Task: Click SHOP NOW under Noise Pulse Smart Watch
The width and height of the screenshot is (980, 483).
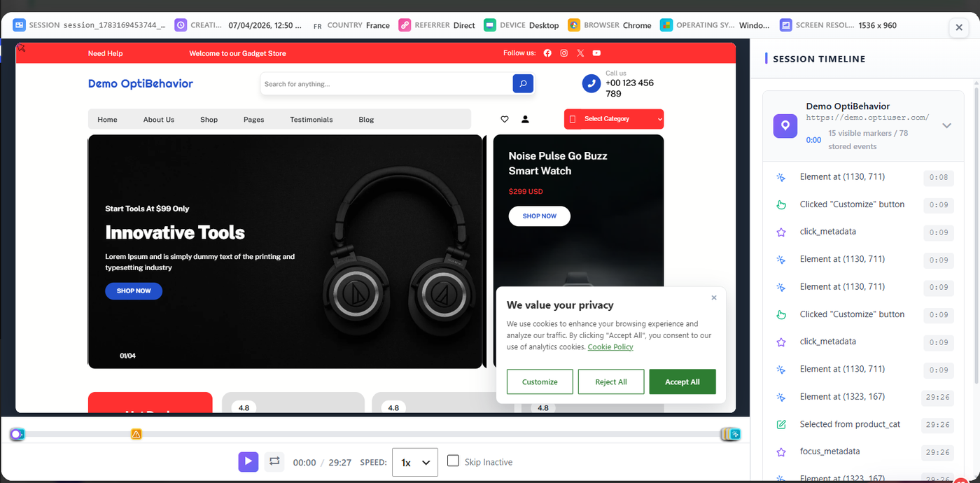Action: pyautogui.click(x=540, y=216)
